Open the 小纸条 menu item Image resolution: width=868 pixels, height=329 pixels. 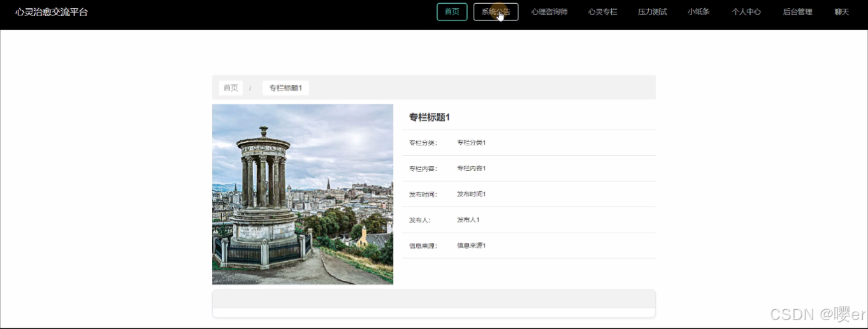point(699,12)
